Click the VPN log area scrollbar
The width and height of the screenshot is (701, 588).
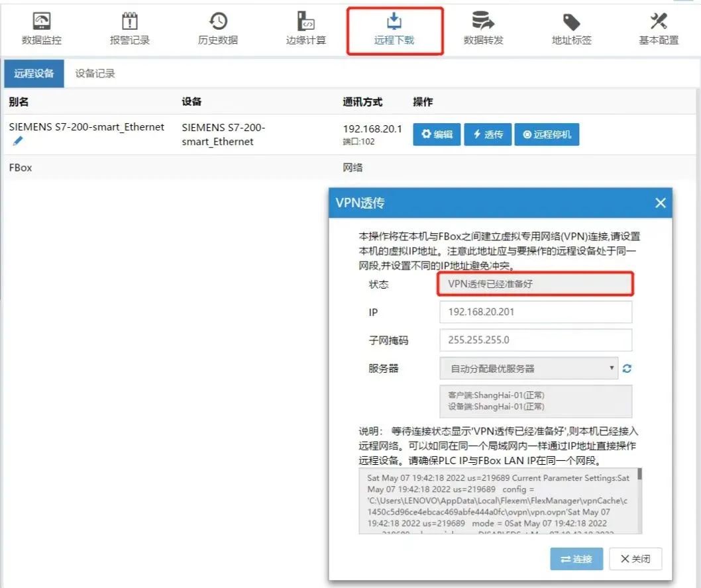639,500
